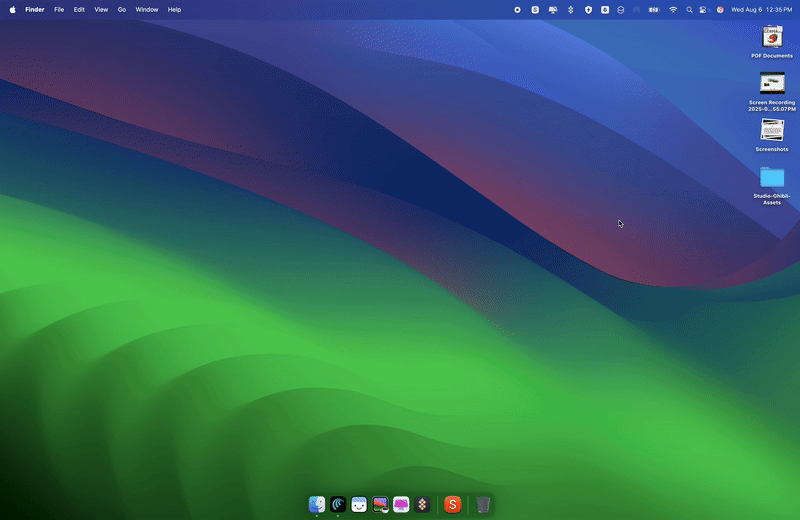The height and width of the screenshot is (520, 800).
Task: Open the Help menu
Action: pos(174,10)
